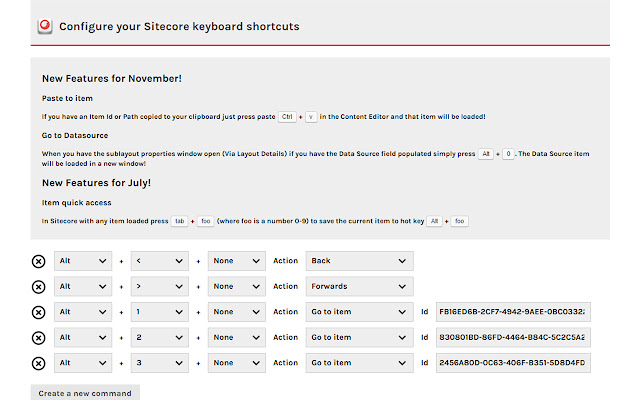Expand the key dropdown showing 2
This screenshot has width=640, height=400.
point(160,338)
